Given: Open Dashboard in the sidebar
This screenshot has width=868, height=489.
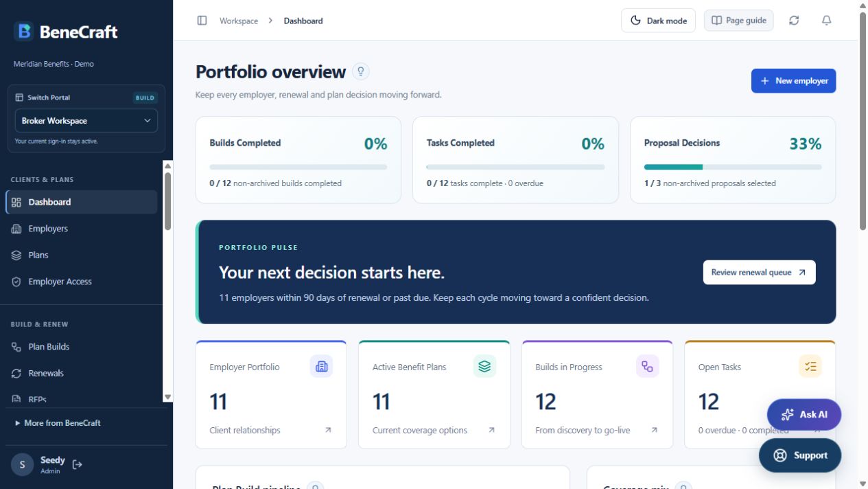Looking at the screenshot, I should (x=81, y=202).
